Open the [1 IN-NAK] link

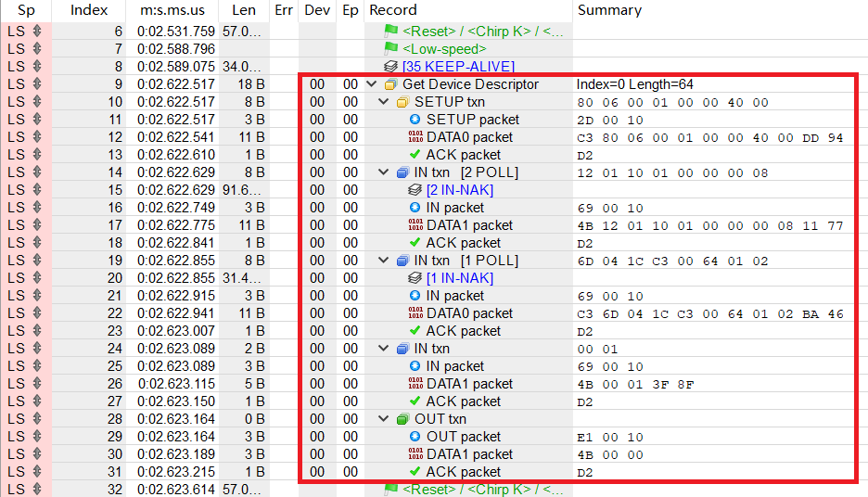click(459, 278)
